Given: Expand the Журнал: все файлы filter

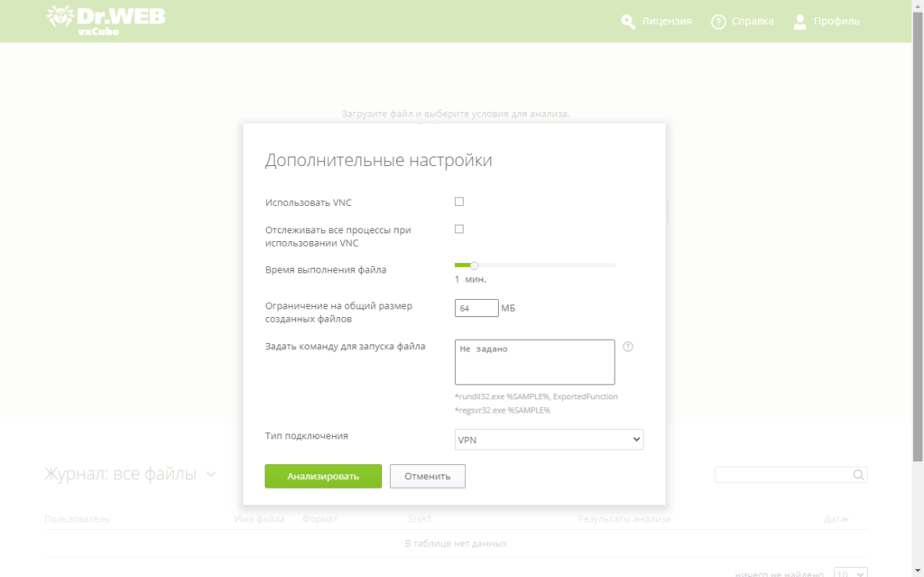Looking at the screenshot, I should pyautogui.click(x=211, y=475).
